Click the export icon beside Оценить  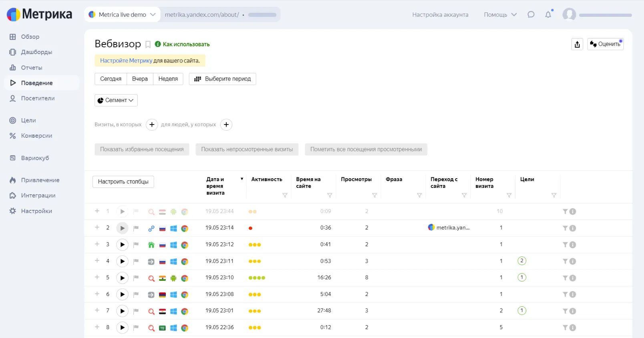click(577, 44)
